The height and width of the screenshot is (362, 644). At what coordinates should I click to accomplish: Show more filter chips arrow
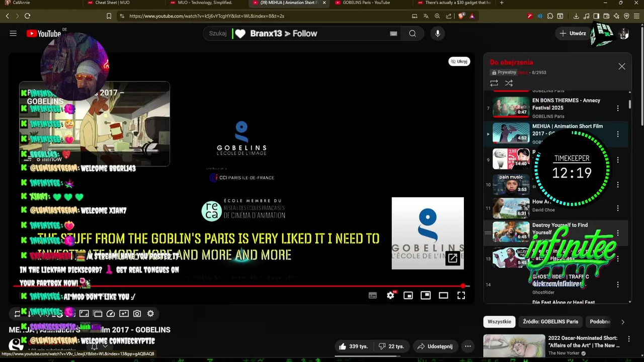click(623, 322)
